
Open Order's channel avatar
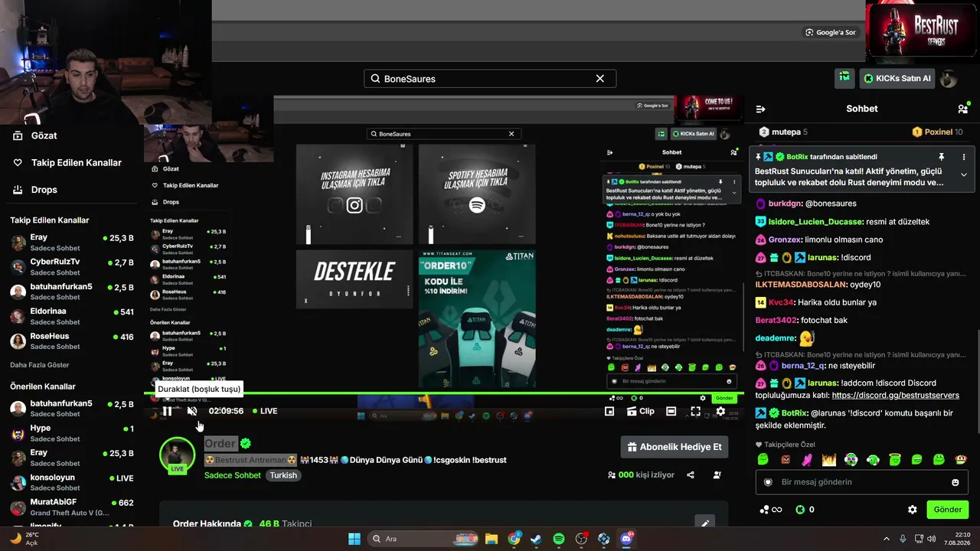click(177, 455)
